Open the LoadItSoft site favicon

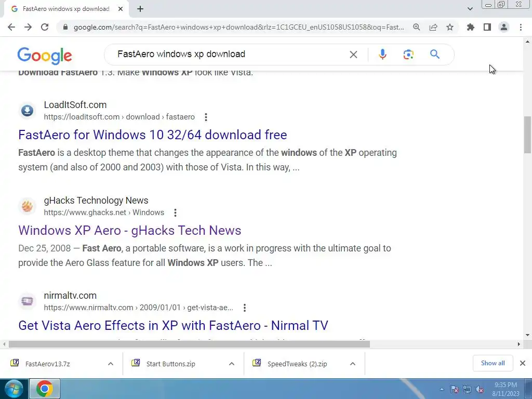pyautogui.click(x=27, y=111)
